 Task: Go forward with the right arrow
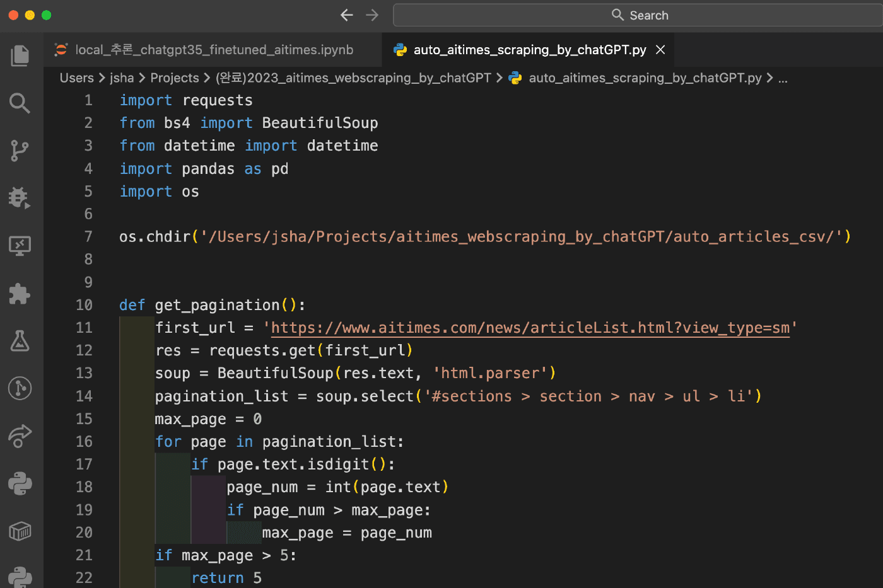(372, 15)
